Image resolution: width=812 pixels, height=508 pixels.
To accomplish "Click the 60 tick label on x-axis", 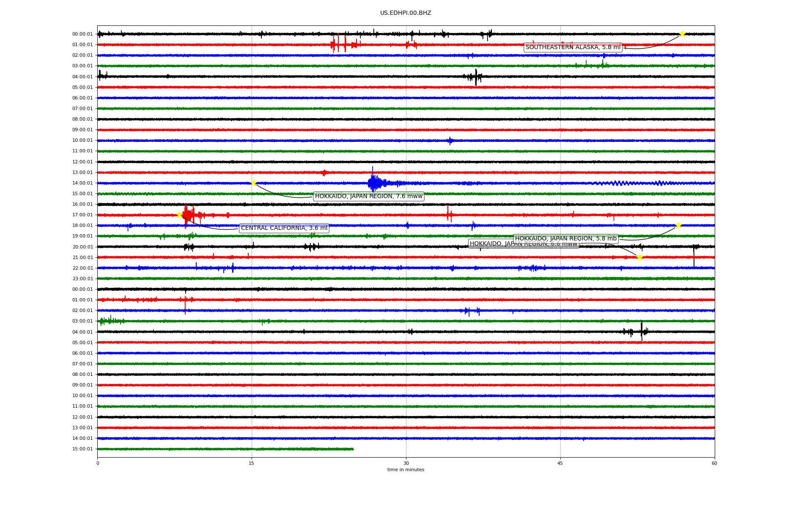I will tap(714, 463).
